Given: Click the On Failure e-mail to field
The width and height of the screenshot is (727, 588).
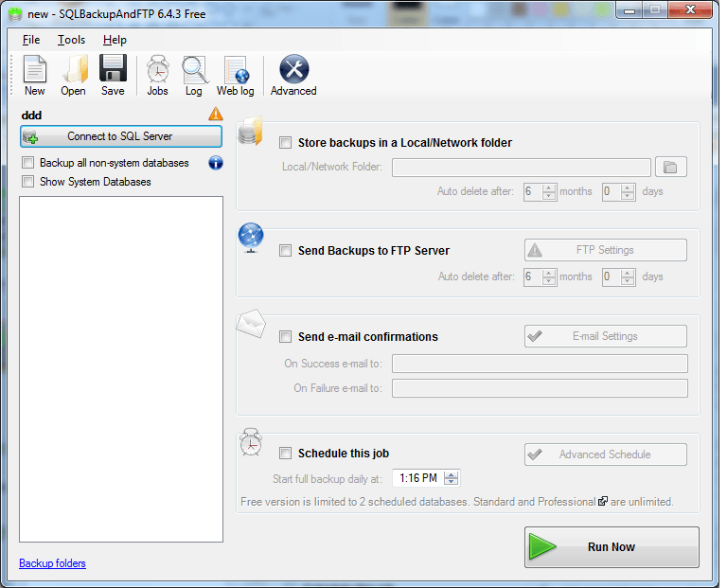Looking at the screenshot, I should (540, 388).
